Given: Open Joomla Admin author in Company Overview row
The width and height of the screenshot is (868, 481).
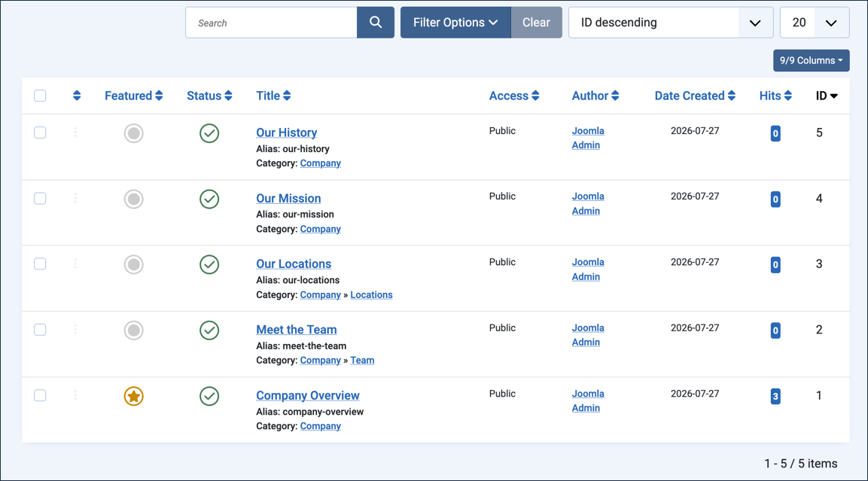Looking at the screenshot, I should (x=588, y=400).
